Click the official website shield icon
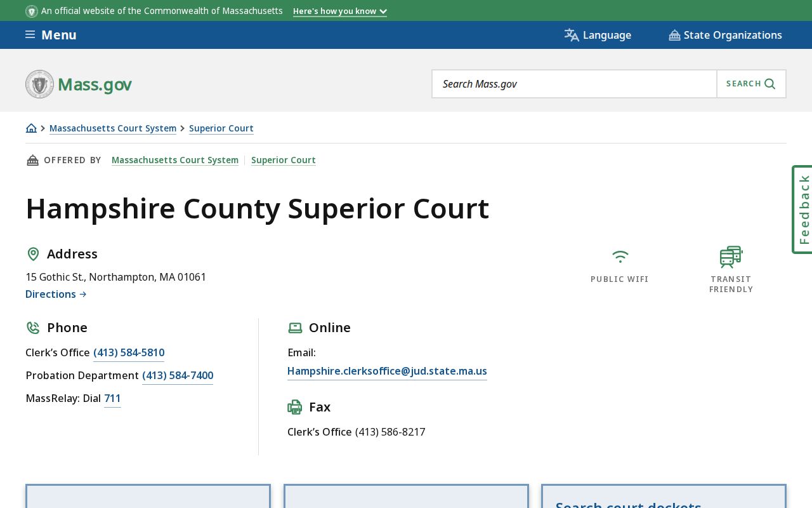Viewport: 812px width, 508px height. tap(32, 11)
